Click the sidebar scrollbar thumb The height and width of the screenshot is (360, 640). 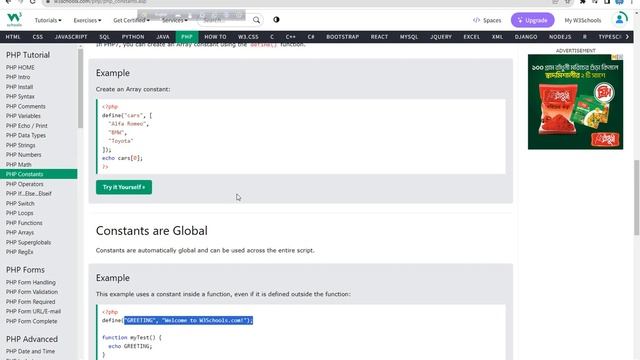(x=80, y=88)
